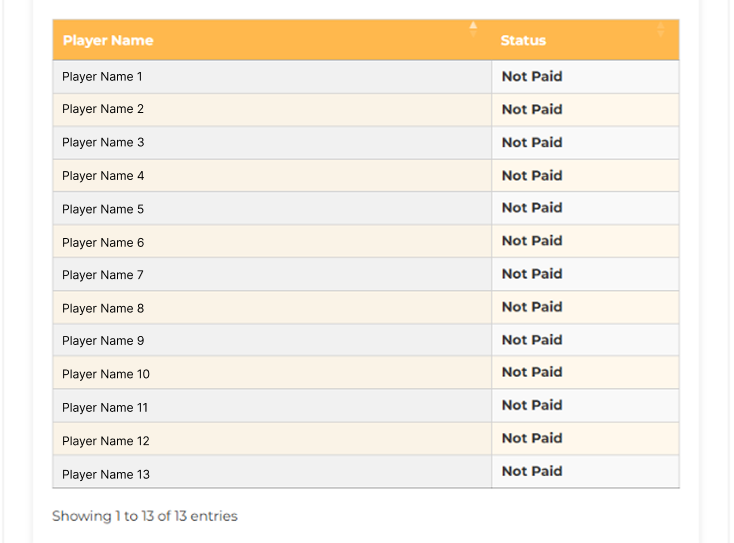Select Player Name 3 cell
The height and width of the screenshot is (543, 734).
click(x=272, y=143)
